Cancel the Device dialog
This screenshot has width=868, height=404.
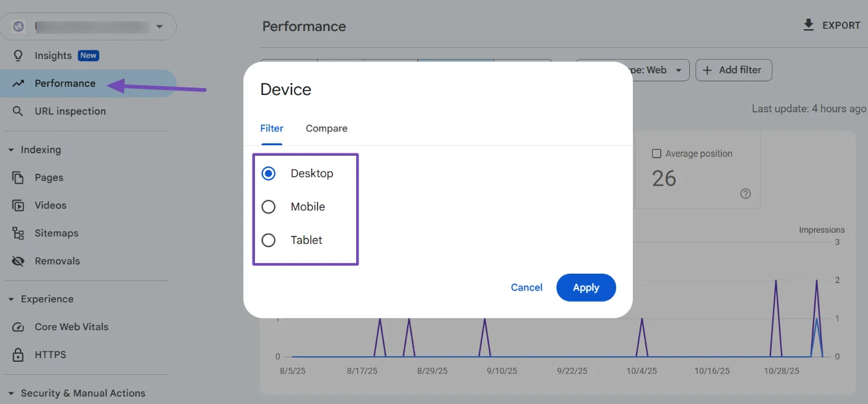coord(526,287)
